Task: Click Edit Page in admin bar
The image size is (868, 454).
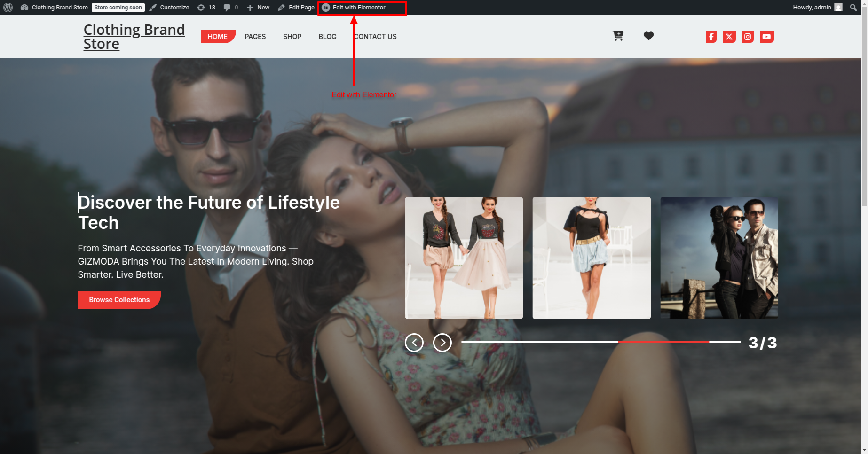Action: point(296,8)
